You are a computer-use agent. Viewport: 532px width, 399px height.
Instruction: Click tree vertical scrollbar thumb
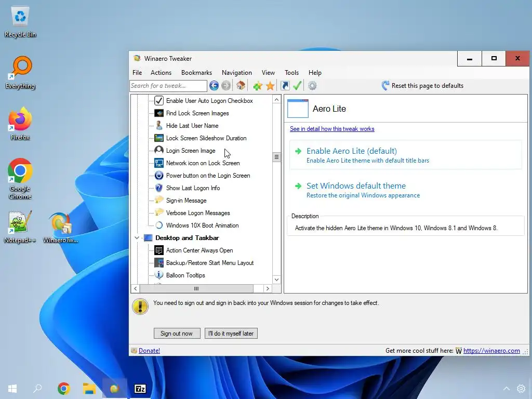(x=276, y=157)
